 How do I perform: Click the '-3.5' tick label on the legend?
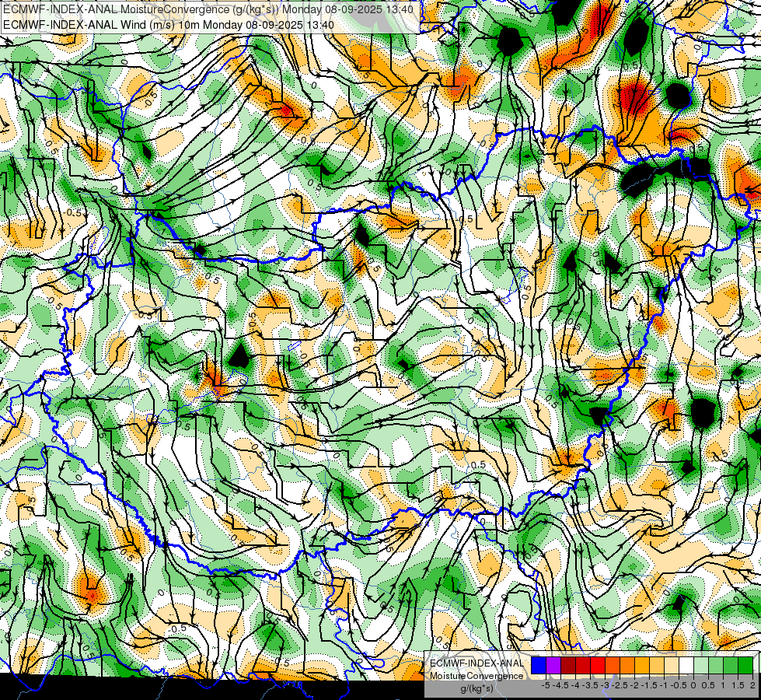pos(590,685)
